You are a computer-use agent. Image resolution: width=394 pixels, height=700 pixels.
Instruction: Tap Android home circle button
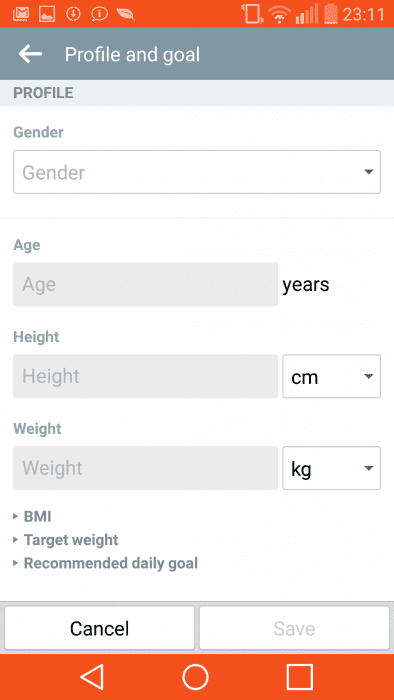click(x=195, y=677)
